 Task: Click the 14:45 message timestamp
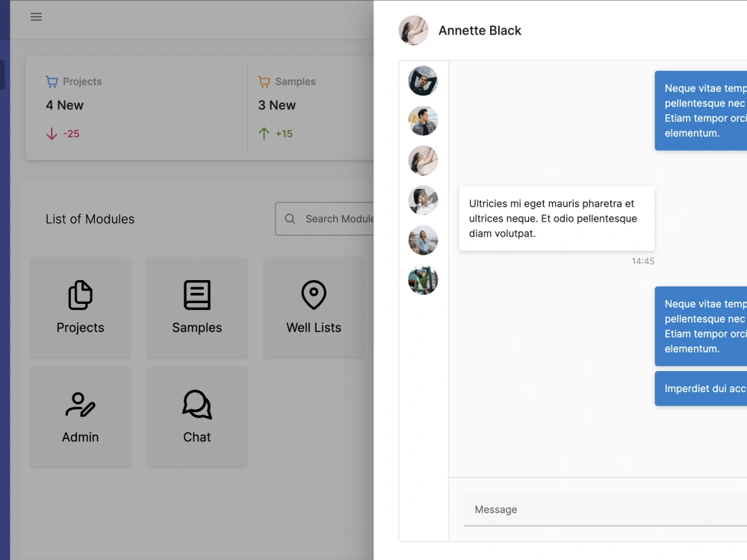tap(643, 261)
